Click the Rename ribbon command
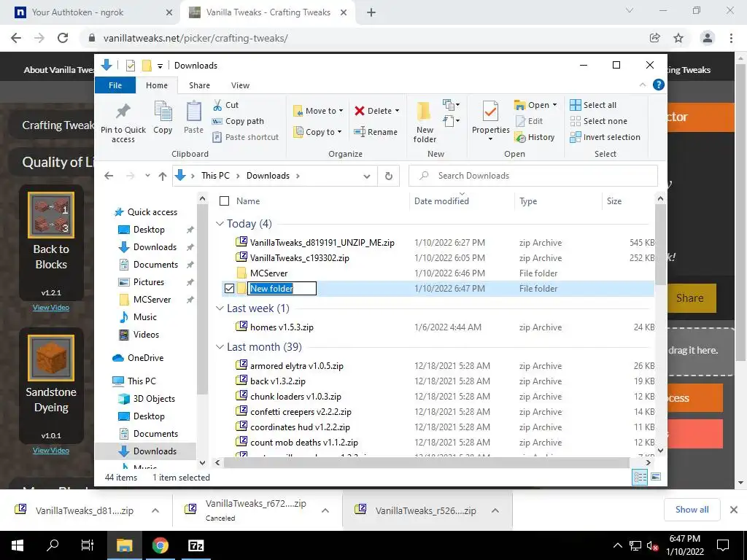The height and width of the screenshot is (560, 747). tap(376, 132)
